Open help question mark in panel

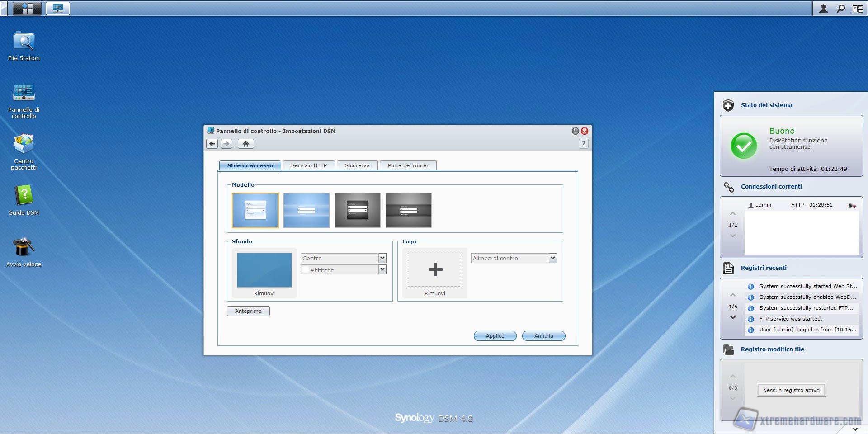pos(583,144)
